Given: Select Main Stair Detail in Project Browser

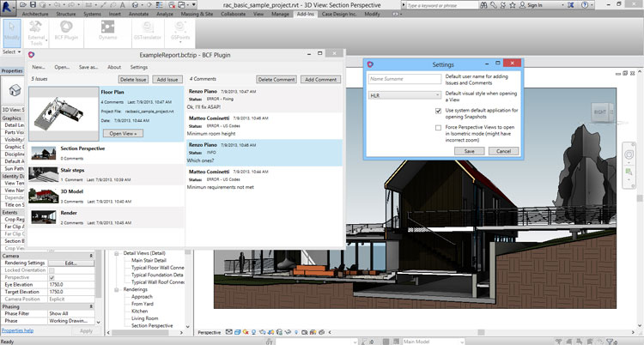Looking at the screenshot, I should 149,260.
